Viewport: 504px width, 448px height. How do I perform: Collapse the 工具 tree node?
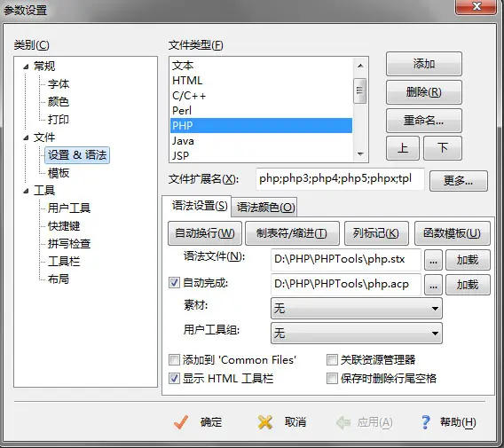(26, 191)
